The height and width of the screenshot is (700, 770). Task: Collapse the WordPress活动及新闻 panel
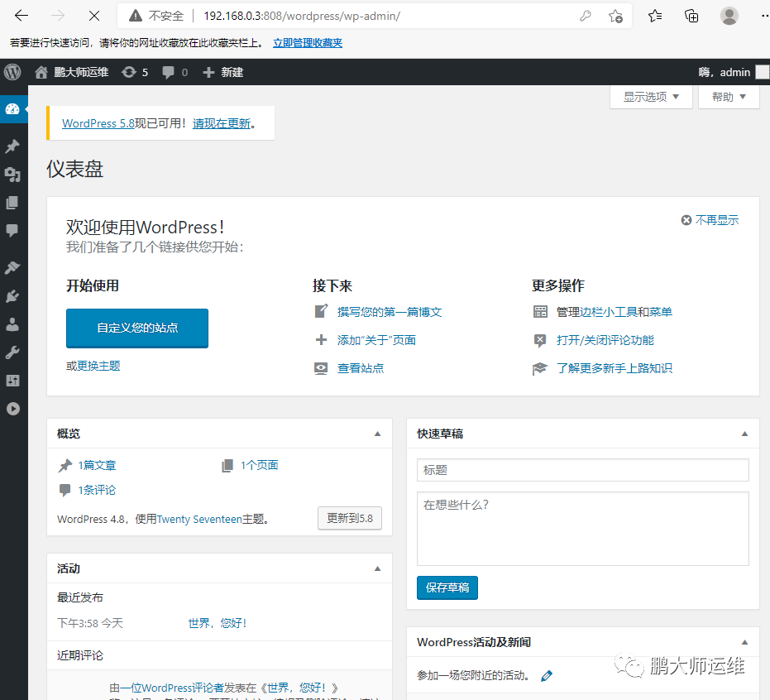click(x=744, y=643)
